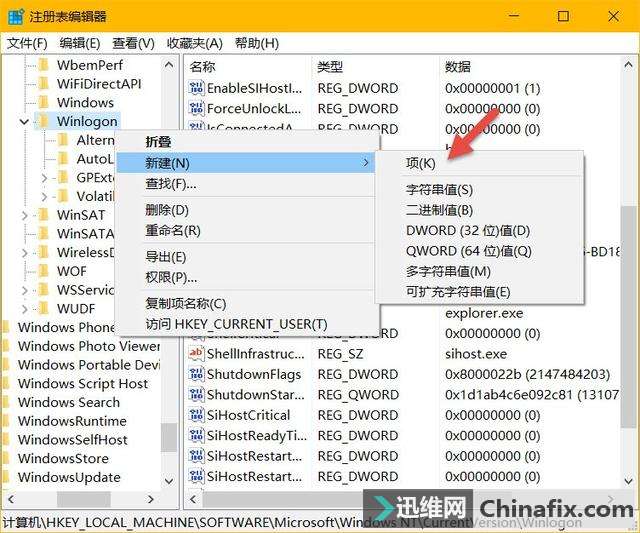The width and height of the screenshot is (640, 533).
Task: Choose 重命名(R) in the context menu
Action: pyautogui.click(x=246, y=231)
